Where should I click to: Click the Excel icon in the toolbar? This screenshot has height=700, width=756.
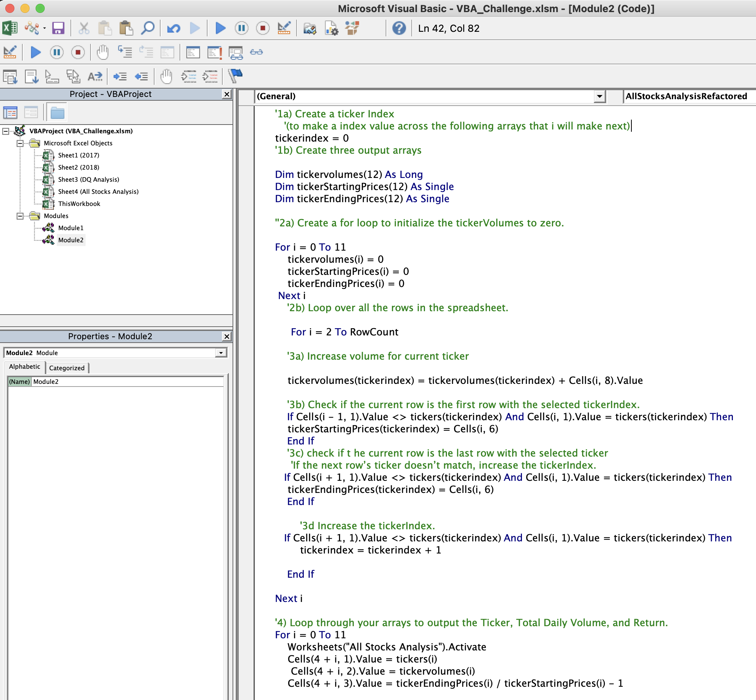pos(10,28)
